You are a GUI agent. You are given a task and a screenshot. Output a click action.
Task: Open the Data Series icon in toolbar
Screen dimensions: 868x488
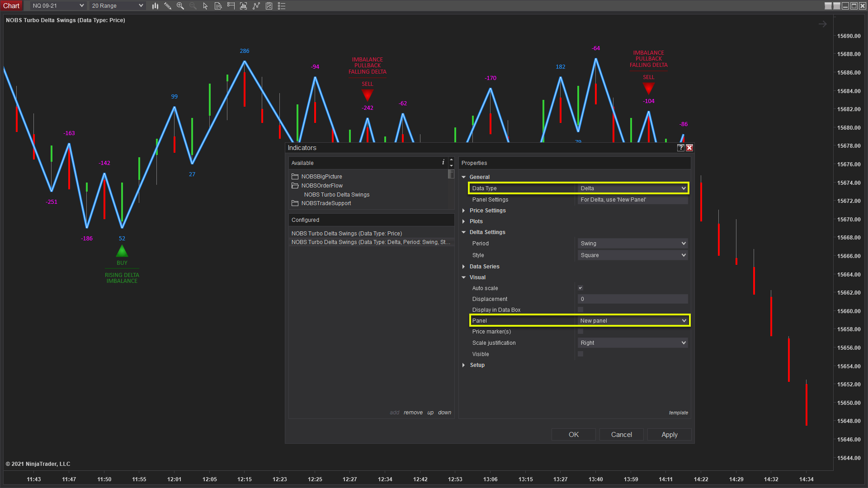point(244,6)
